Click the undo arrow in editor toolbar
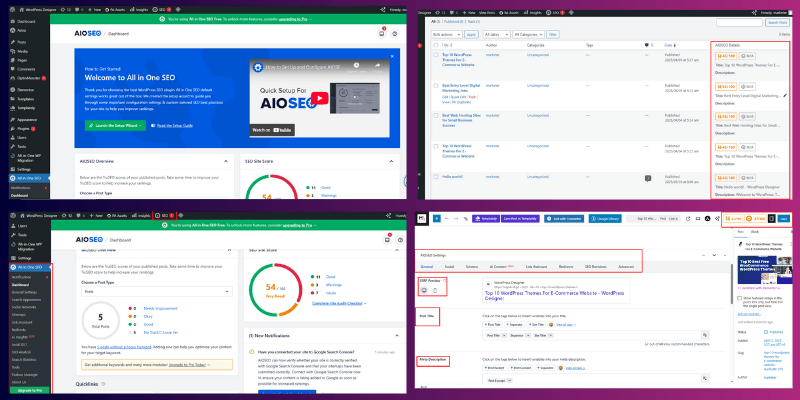 tap(446, 218)
